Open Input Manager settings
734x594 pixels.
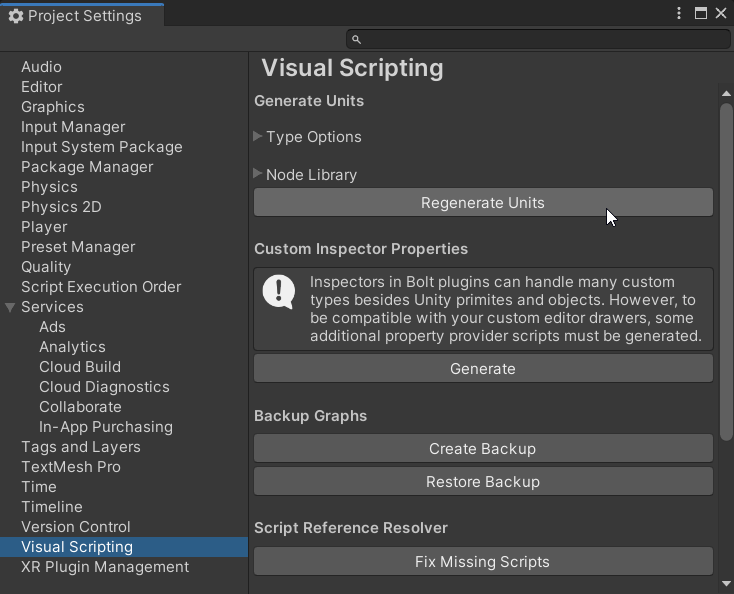coord(73,127)
